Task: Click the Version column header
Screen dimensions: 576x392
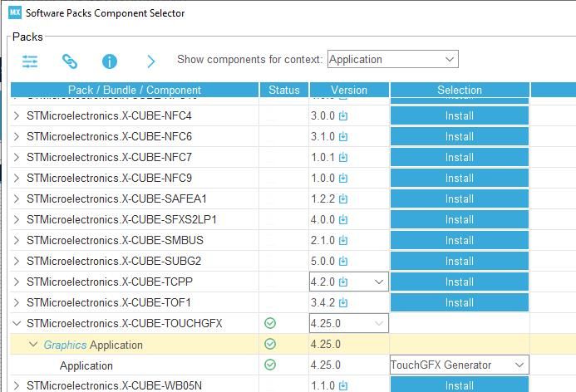Action: tap(349, 90)
